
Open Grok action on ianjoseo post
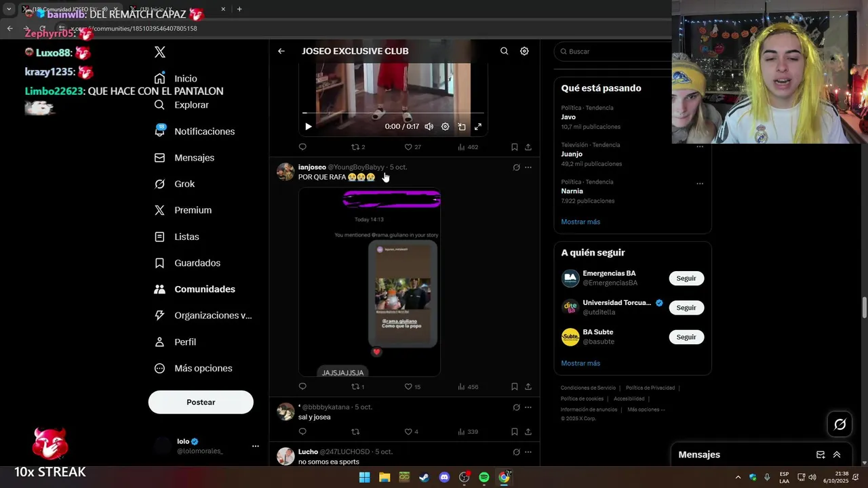point(516,167)
